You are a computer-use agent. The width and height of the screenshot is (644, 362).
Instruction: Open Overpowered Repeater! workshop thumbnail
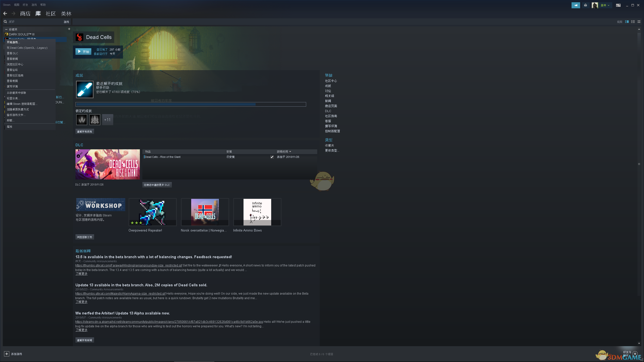click(x=152, y=212)
